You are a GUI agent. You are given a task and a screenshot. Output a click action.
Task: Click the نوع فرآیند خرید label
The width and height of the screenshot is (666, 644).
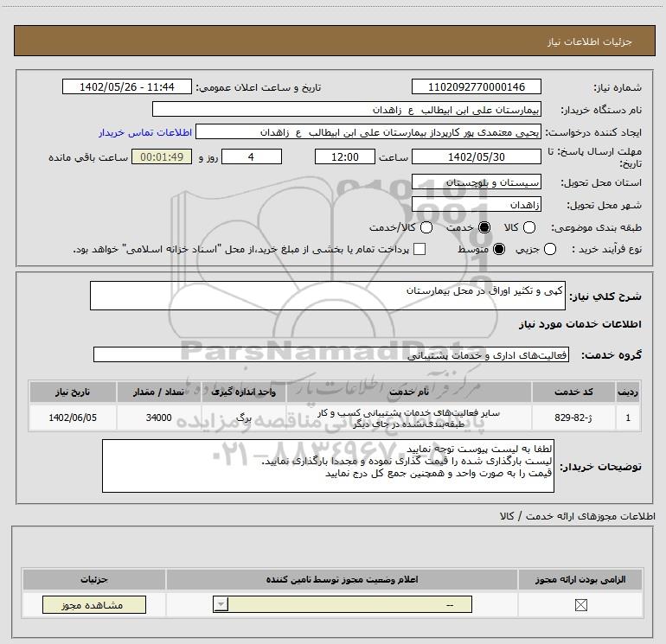pyautogui.click(x=607, y=249)
